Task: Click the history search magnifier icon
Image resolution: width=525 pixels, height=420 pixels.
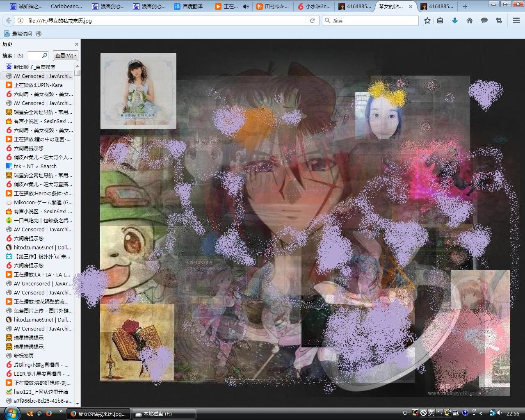Action: click(45, 55)
